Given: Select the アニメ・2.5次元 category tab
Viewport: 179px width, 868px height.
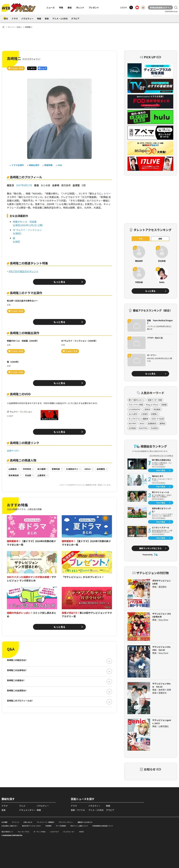Looking at the screenshot, I should (60, 19).
